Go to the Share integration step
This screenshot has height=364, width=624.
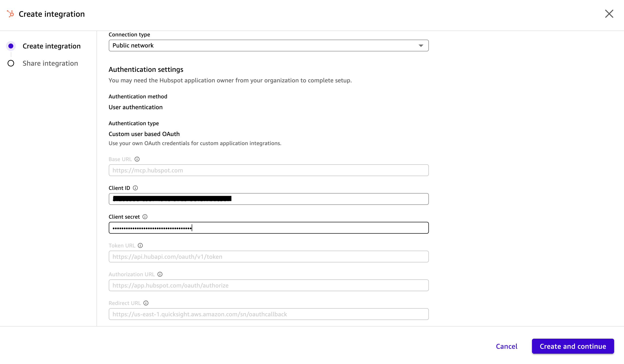50,63
